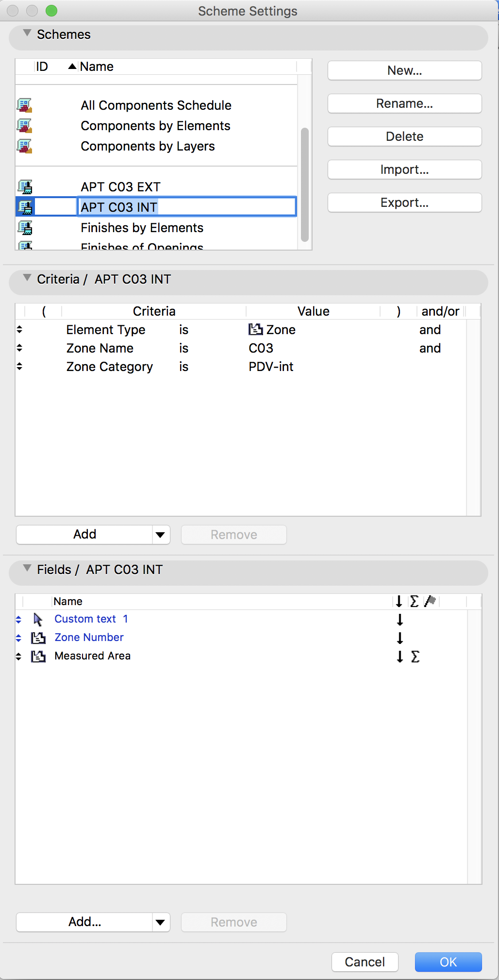This screenshot has width=499, height=980.
Task: Click the APT C03 INT name field
Action: (x=187, y=207)
